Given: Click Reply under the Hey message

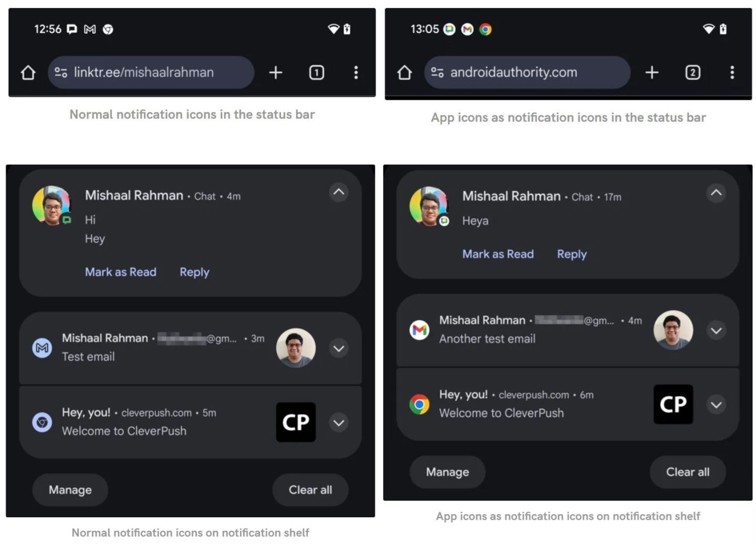Looking at the screenshot, I should point(194,272).
